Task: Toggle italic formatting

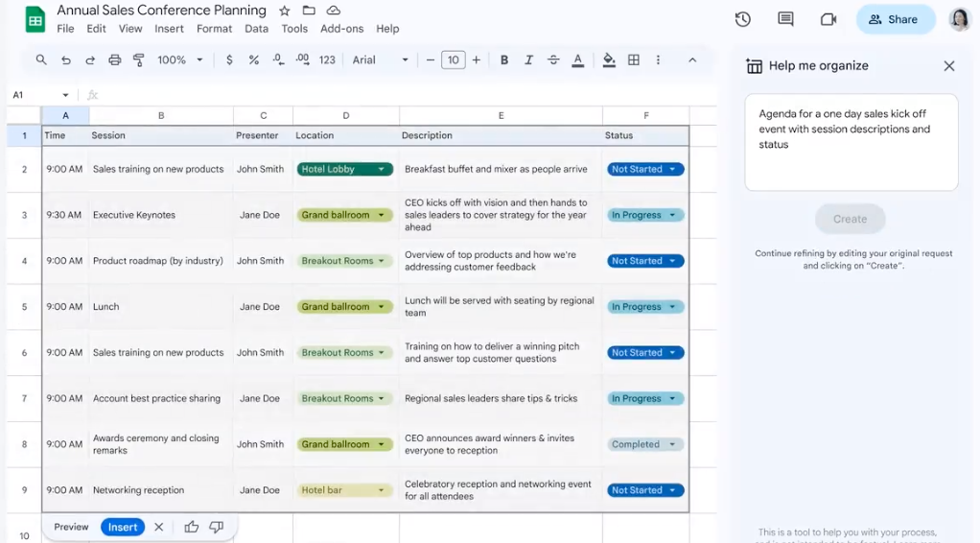Action: point(528,59)
